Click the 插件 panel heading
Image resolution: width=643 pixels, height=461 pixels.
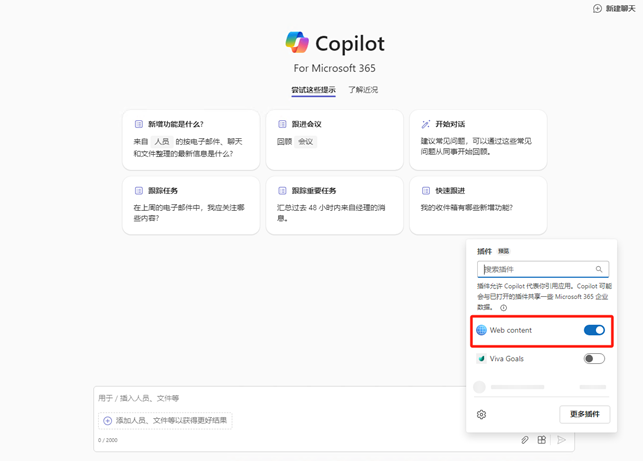(484, 251)
